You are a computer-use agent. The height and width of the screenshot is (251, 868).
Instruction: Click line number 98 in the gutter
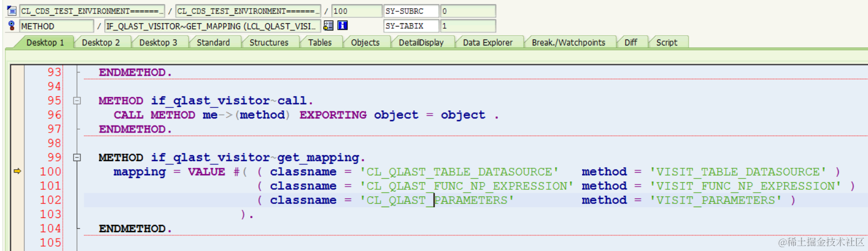[54, 143]
